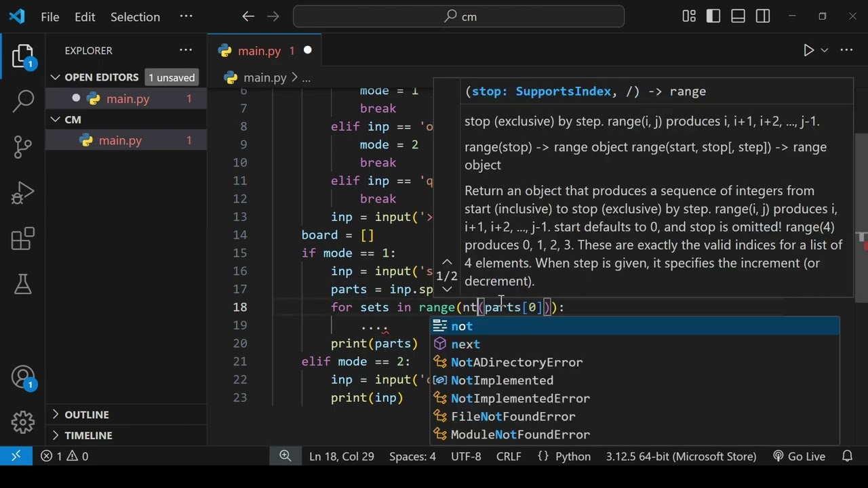This screenshot has height=488, width=868.
Task: Click the command center search box
Action: [x=459, y=16]
